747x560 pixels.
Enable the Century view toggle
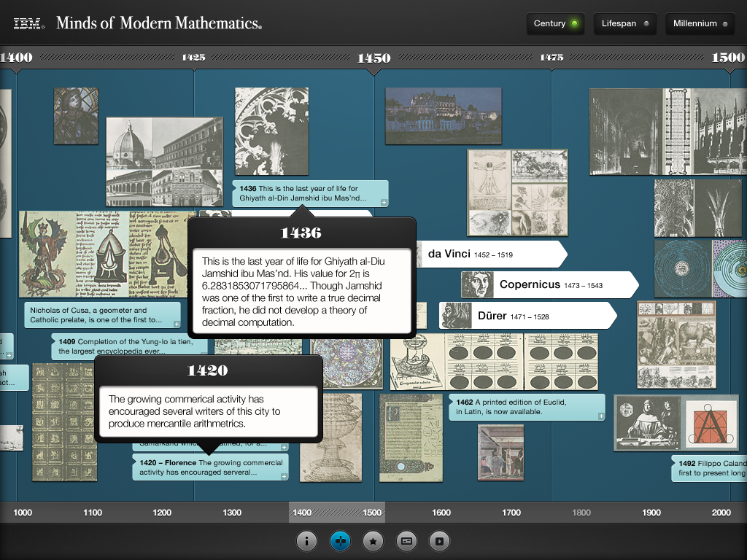(555, 23)
